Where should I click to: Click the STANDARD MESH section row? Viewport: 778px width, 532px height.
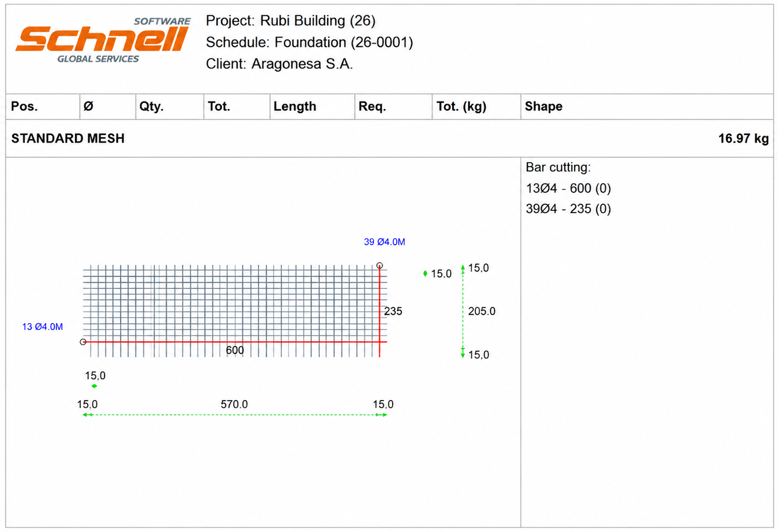pyautogui.click(x=390, y=139)
